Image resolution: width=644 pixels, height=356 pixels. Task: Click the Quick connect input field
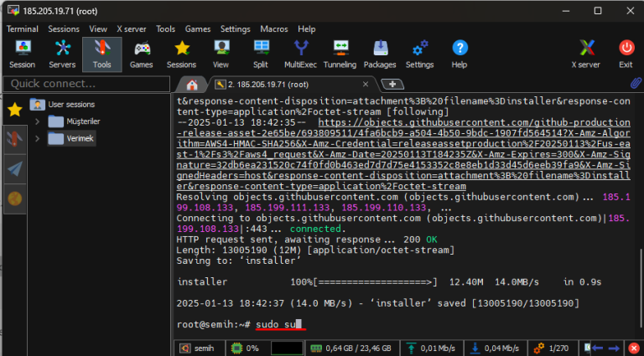pos(84,84)
